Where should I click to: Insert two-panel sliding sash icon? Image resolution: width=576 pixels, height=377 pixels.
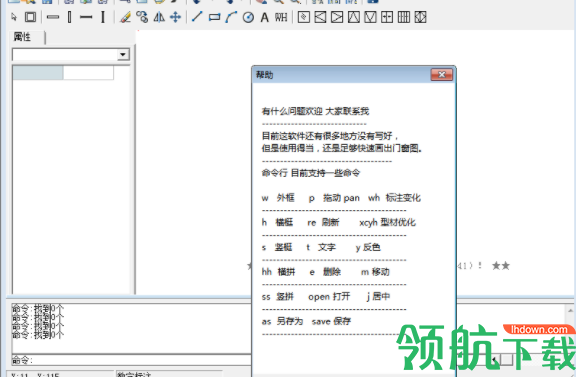pos(387,17)
